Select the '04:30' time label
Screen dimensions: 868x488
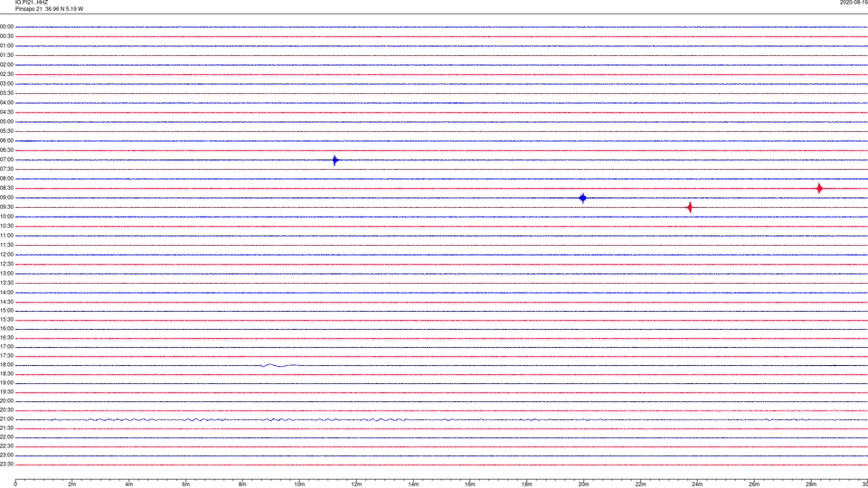[6, 112]
